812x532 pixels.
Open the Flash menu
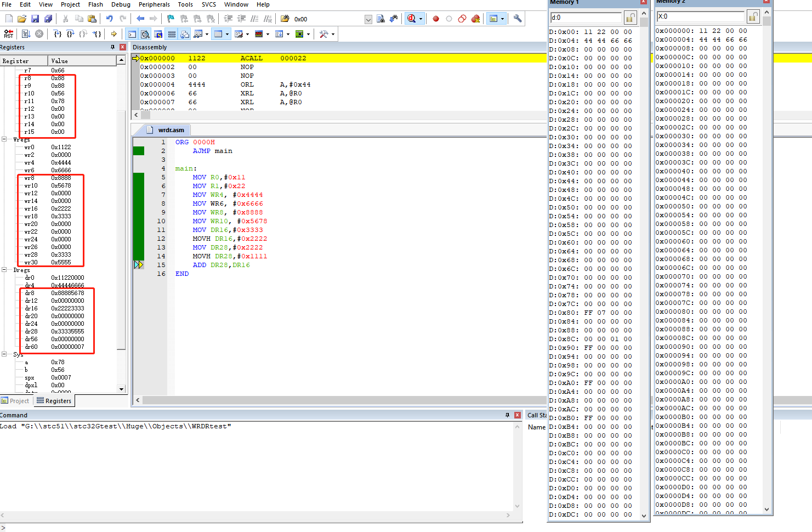pos(95,4)
